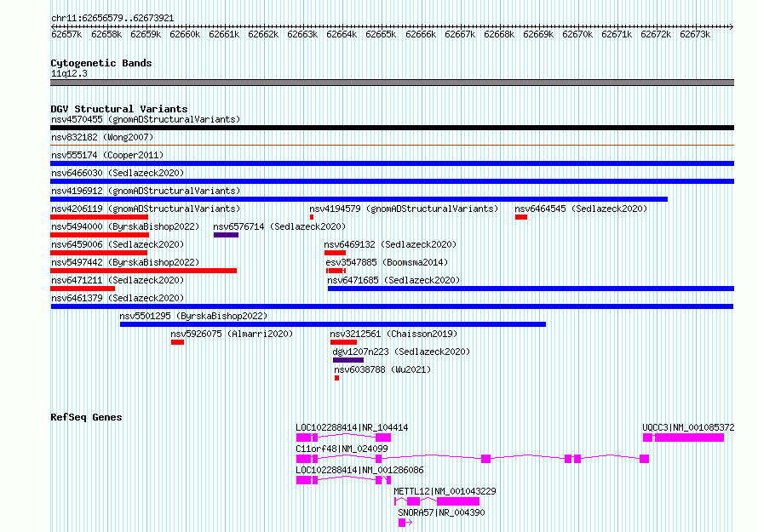Click the nsv4570455 black variant bar
This screenshot has width=758, height=532.
(392, 128)
